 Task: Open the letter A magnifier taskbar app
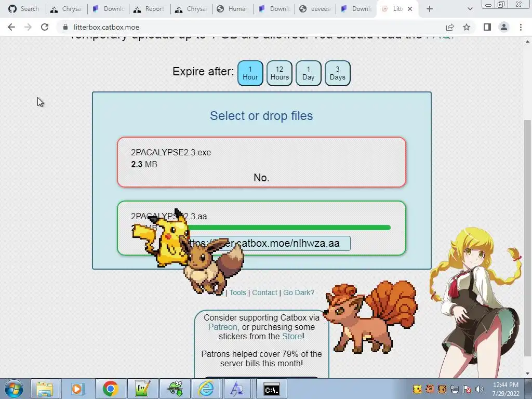tap(237, 389)
